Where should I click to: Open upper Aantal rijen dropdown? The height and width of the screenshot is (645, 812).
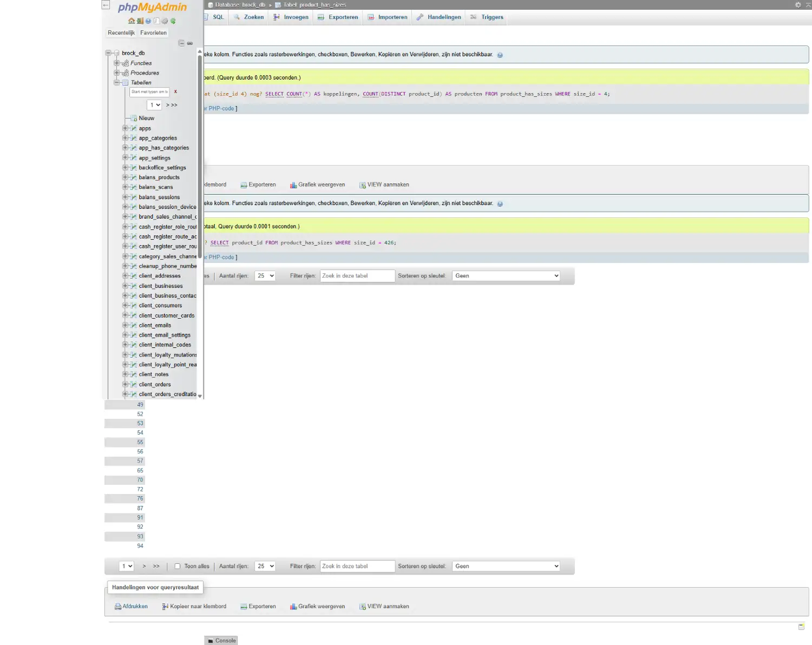pos(265,276)
